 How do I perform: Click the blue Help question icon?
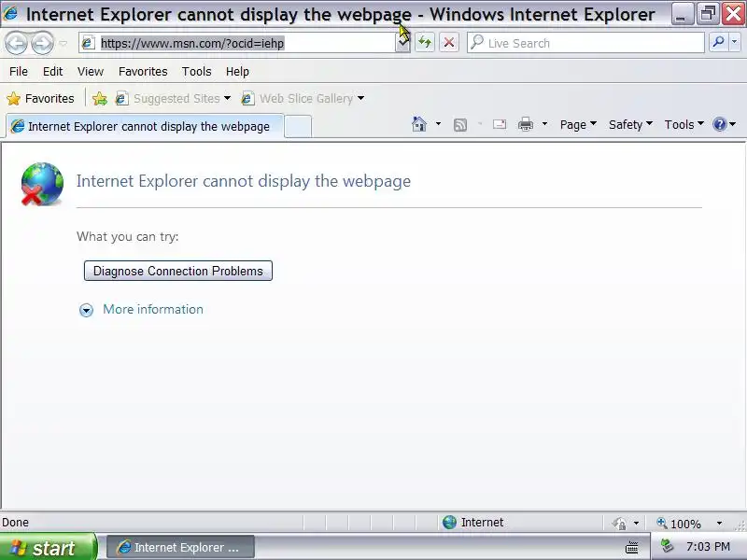[x=719, y=125]
